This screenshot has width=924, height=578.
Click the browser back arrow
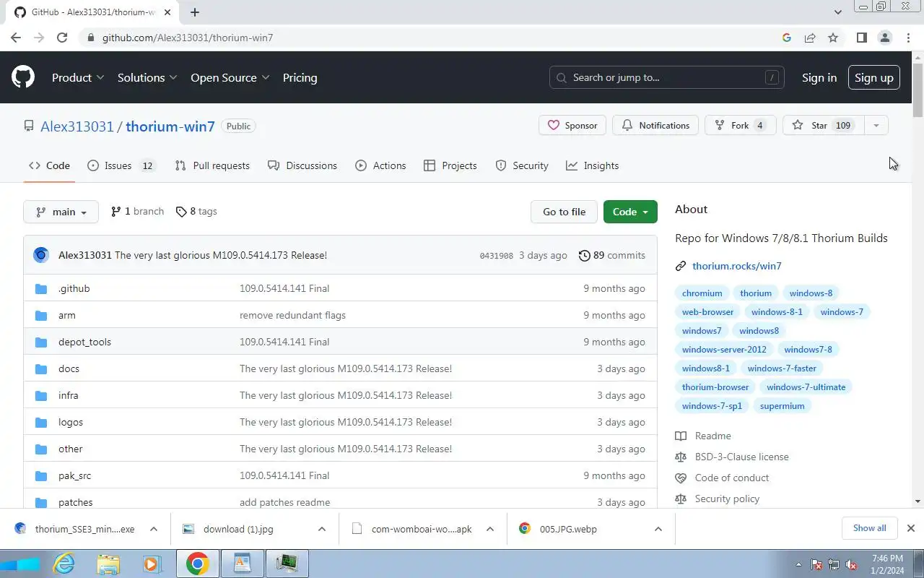16,38
